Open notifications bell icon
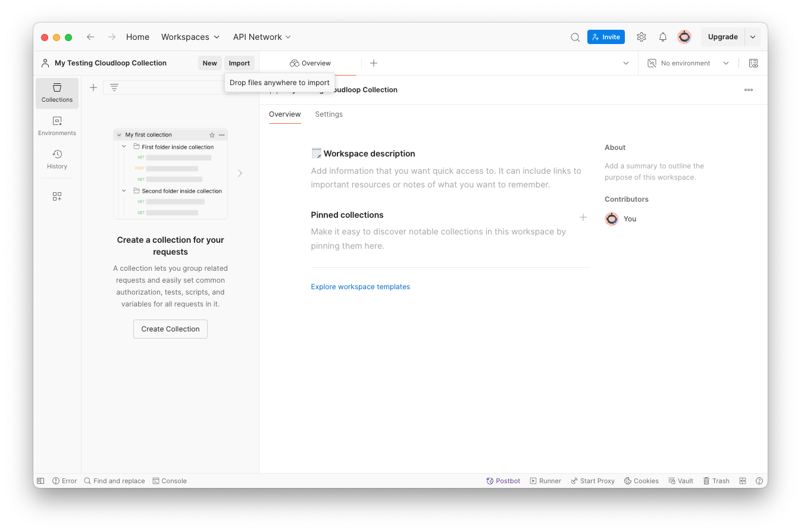Viewport: 801px width, 532px height. coord(663,37)
